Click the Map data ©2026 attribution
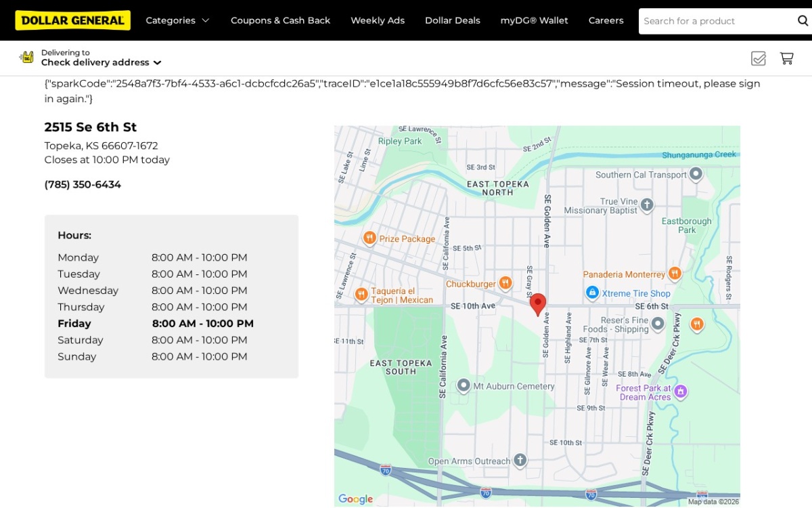Viewport: 812px width, 508px height. 713,502
